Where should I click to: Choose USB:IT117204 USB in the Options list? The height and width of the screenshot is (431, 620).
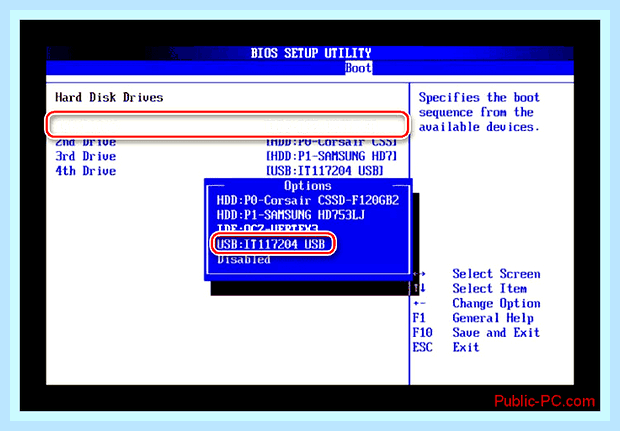(271, 244)
